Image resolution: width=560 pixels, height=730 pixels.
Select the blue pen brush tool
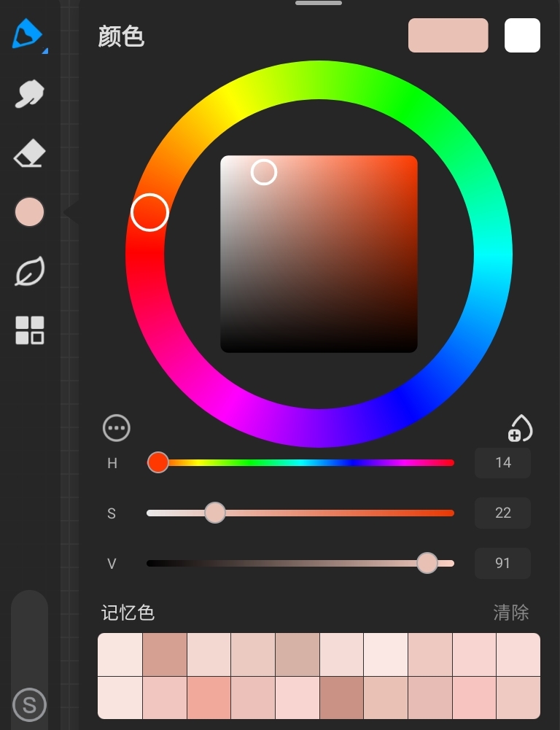click(28, 34)
